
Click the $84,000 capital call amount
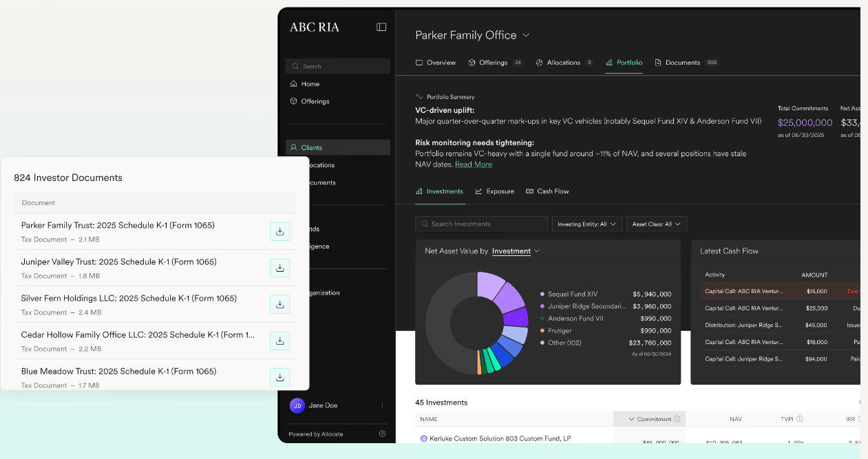pyautogui.click(x=817, y=359)
